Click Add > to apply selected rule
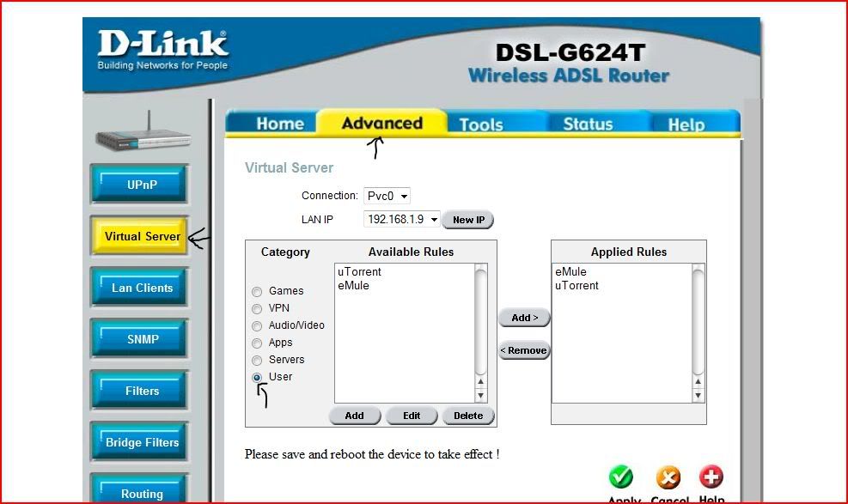This screenshot has height=504, width=848. (525, 318)
